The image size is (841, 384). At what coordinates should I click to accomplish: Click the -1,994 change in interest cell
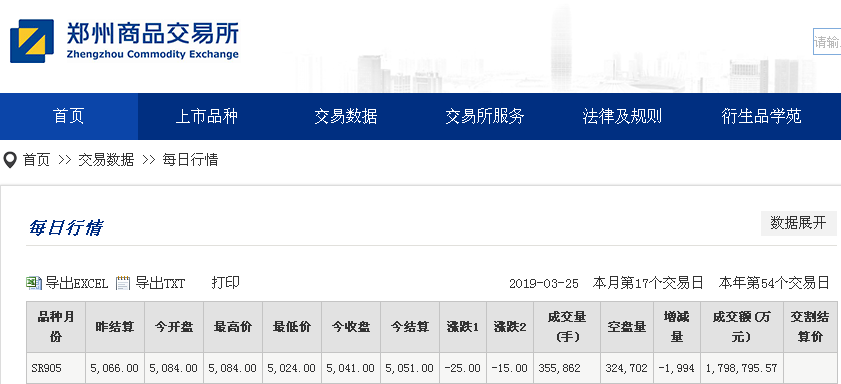coord(677,368)
